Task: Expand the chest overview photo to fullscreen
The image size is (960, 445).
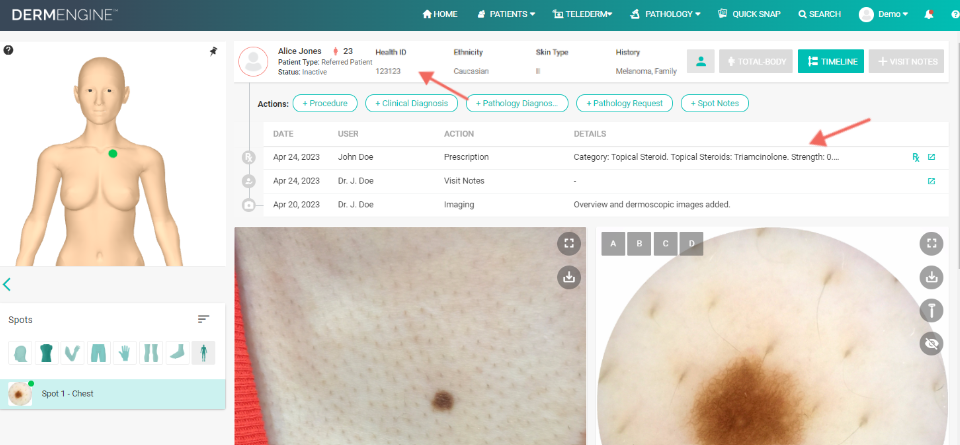Action: coord(569,244)
